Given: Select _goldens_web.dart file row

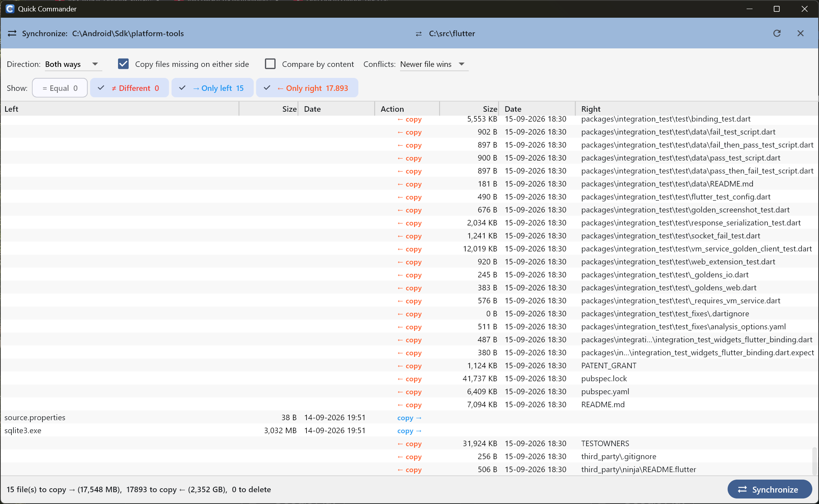Looking at the screenshot, I should 409,288.
